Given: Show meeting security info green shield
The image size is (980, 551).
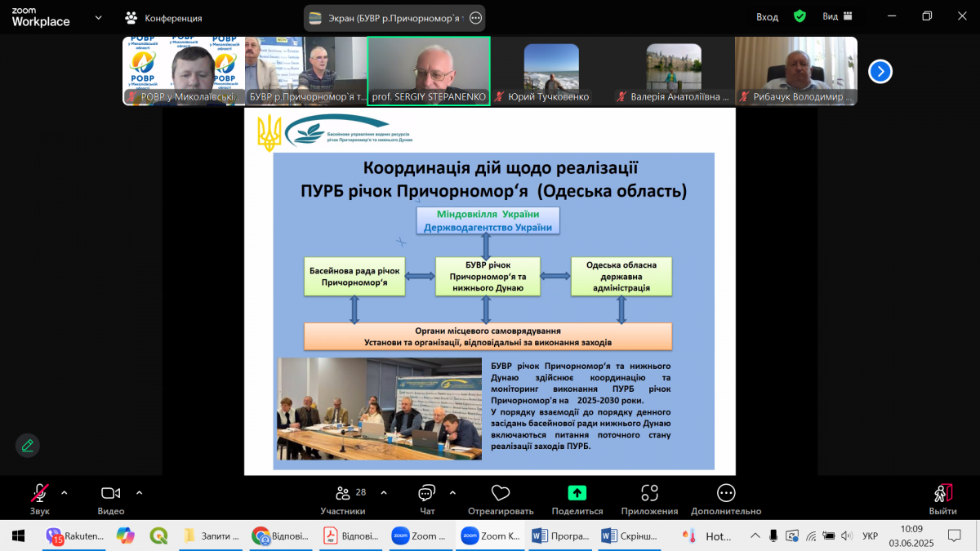Looking at the screenshot, I should [800, 16].
